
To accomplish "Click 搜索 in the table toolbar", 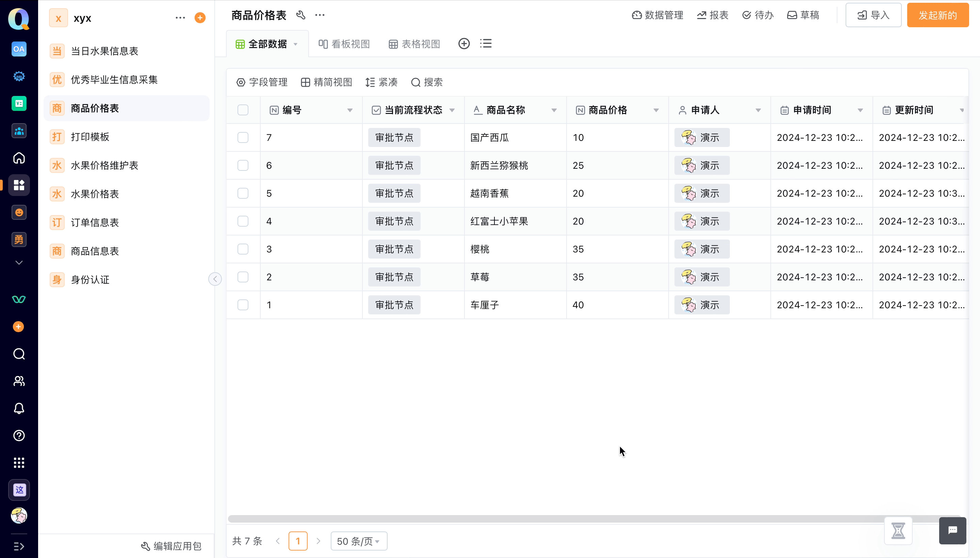I will point(427,82).
